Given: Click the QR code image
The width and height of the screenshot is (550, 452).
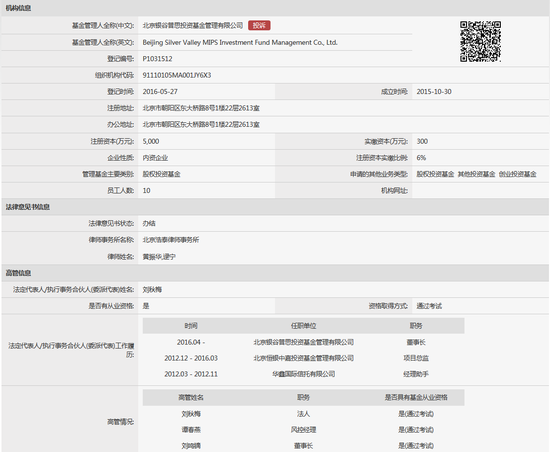Looking at the screenshot, I should pos(480,41).
